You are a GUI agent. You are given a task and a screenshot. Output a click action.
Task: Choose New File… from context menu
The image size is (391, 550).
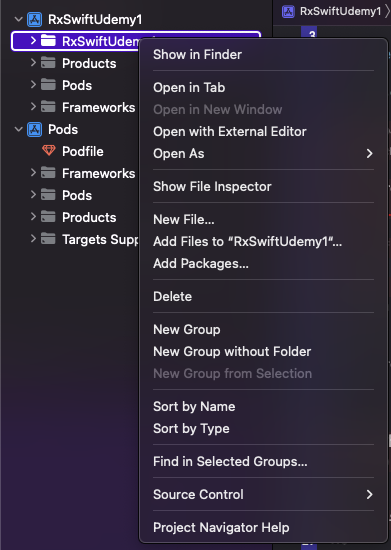pyautogui.click(x=184, y=220)
